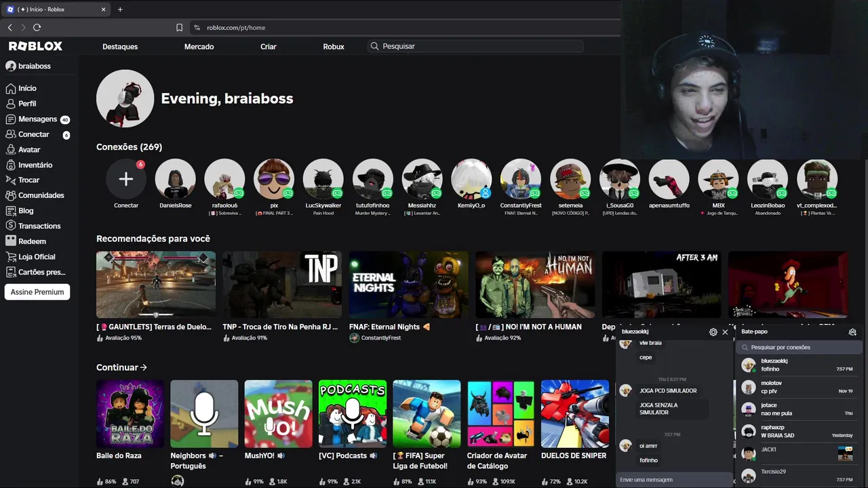
Task: Open FNAF: Eternal Nights game thumbnail
Action: click(409, 285)
